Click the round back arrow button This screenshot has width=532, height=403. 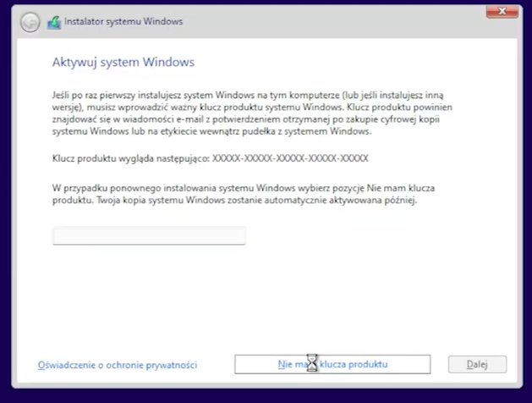click(30, 22)
